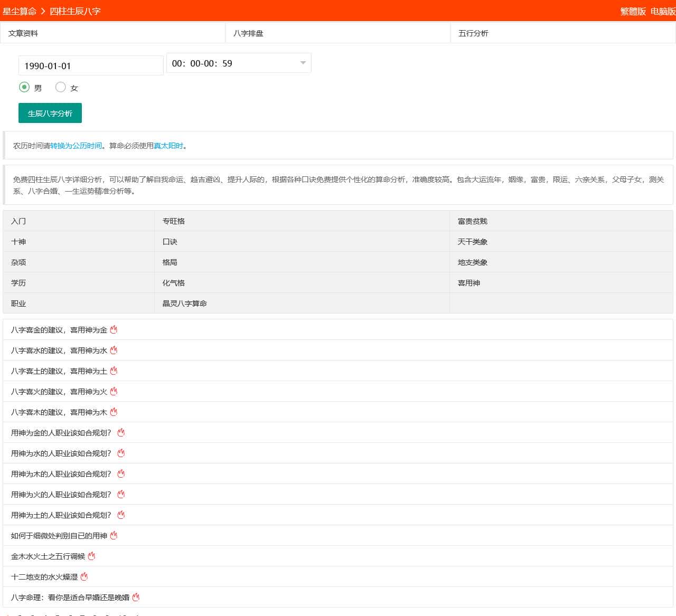This screenshot has height=616, width=676.
Task: Open article 八字喜水的建议，喜用神为水
Action: click(x=59, y=350)
